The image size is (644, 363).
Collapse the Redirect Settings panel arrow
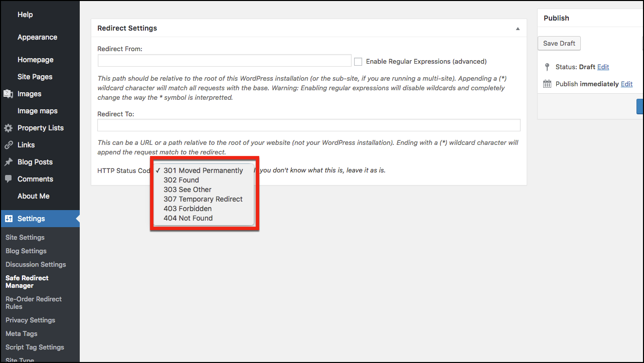518,29
